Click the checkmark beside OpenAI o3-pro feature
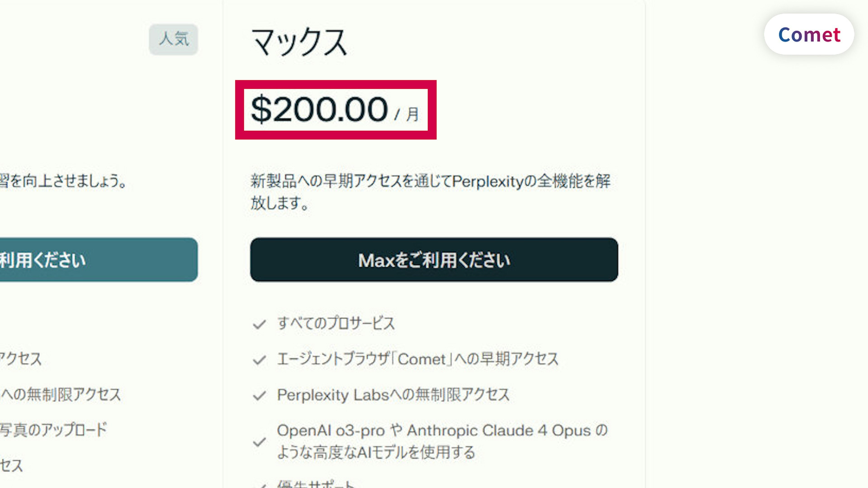Screen dimensions: 868x488 259,441
